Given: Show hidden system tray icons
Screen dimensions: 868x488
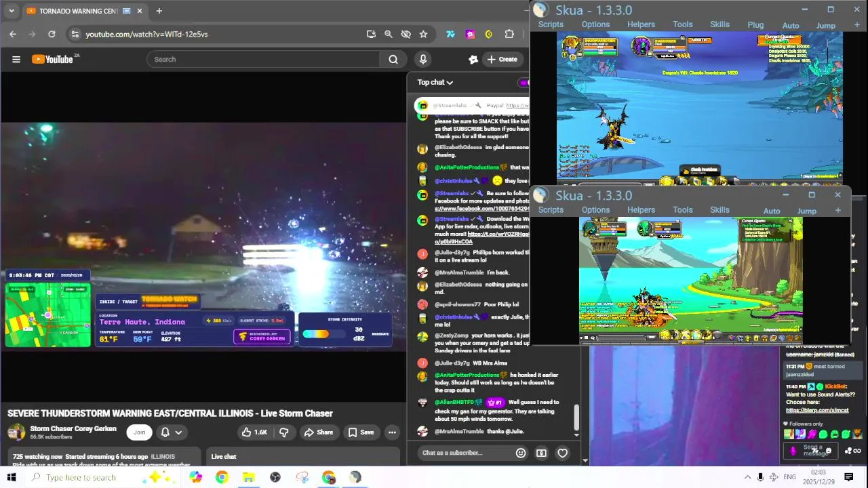Looking at the screenshot, I should click(x=747, y=477).
